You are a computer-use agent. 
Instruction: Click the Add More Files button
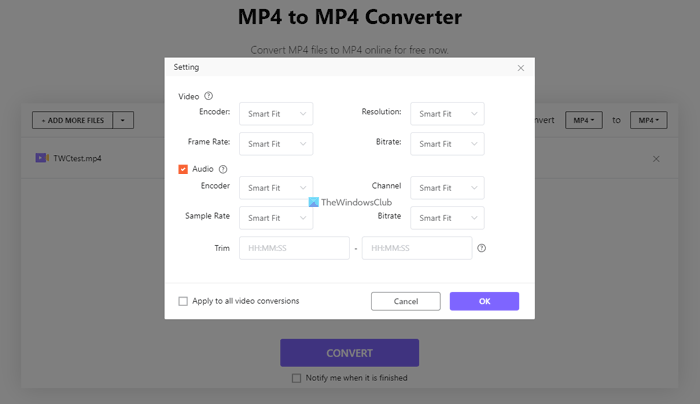(72, 120)
